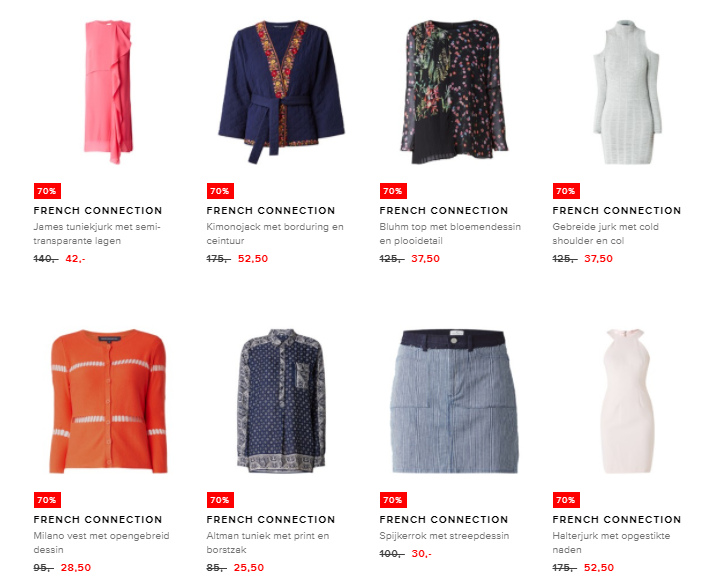Image resolution: width=712 pixels, height=578 pixels.
Task: Open the pink James tuniekjurk image
Action: [x=108, y=92]
